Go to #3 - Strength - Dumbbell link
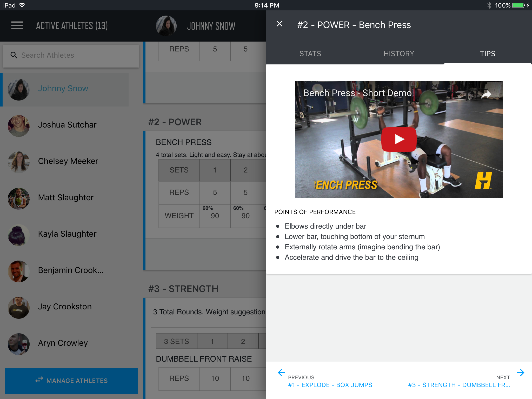This screenshot has width=532, height=399. click(459, 385)
